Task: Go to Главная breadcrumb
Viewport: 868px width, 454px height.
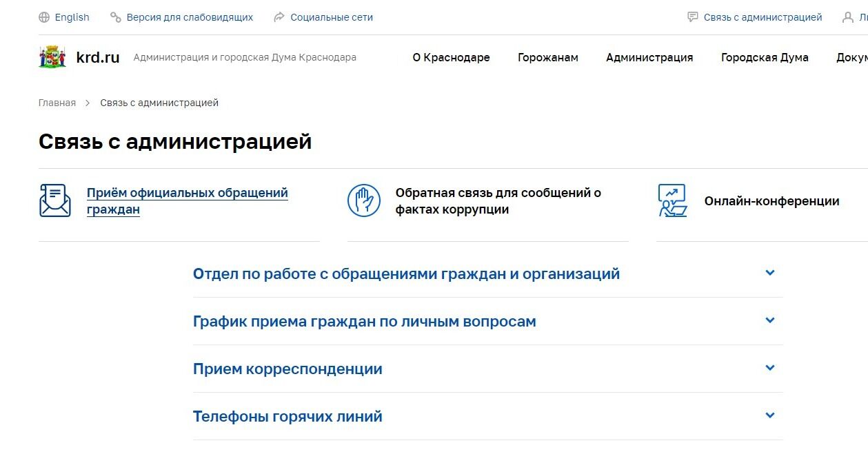Action: (x=57, y=103)
